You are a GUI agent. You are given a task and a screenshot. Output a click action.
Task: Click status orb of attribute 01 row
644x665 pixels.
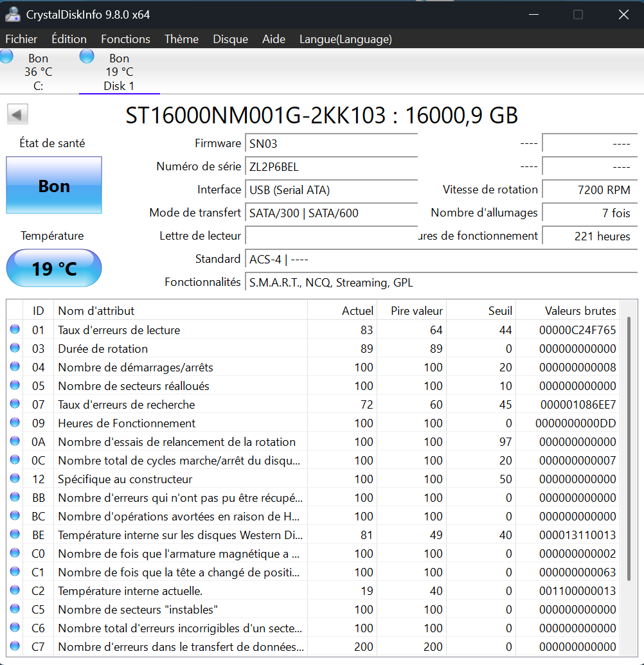(15, 329)
